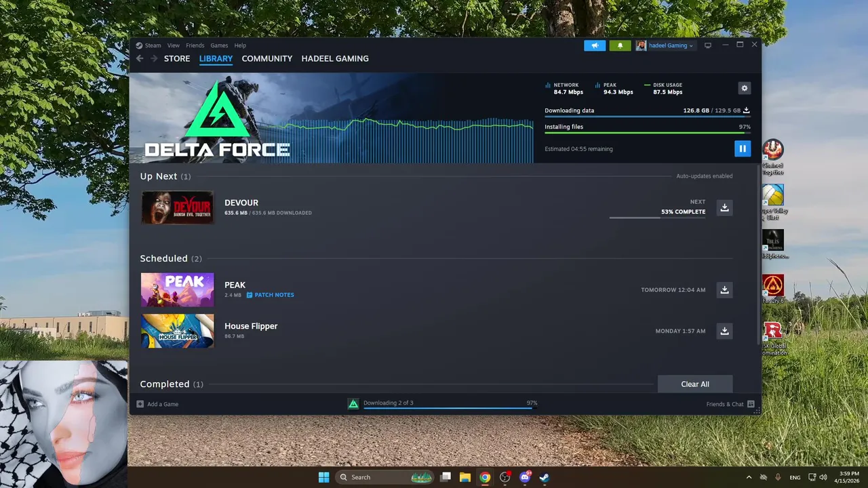This screenshot has height=488, width=868.
Task: Open the ENG language switcher
Action: click(x=795, y=477)
